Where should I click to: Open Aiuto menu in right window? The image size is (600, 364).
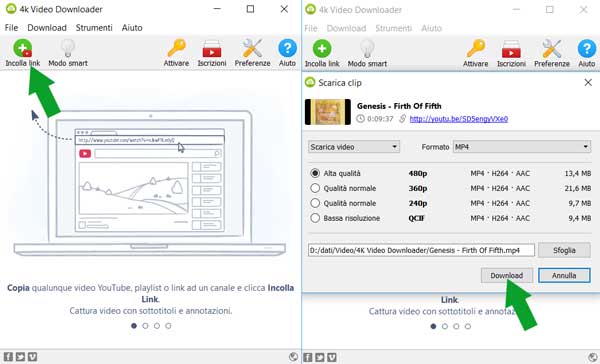coord(432,28)
